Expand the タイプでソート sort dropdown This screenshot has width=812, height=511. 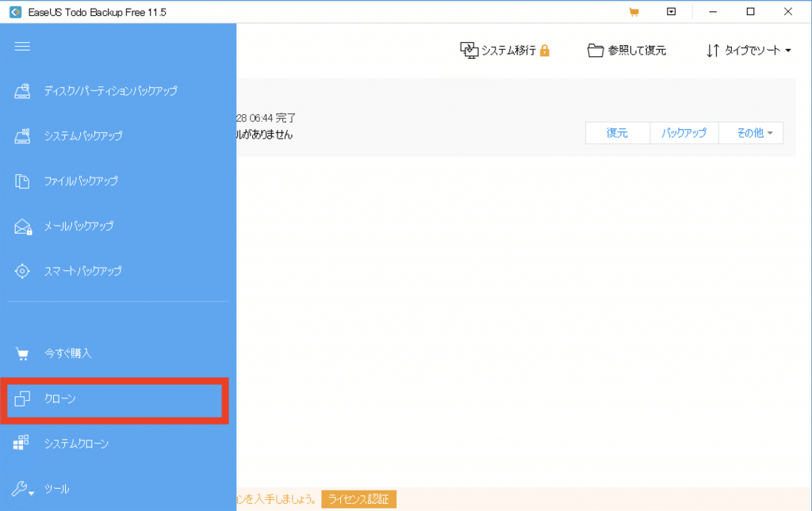click(x=749, y=51)
